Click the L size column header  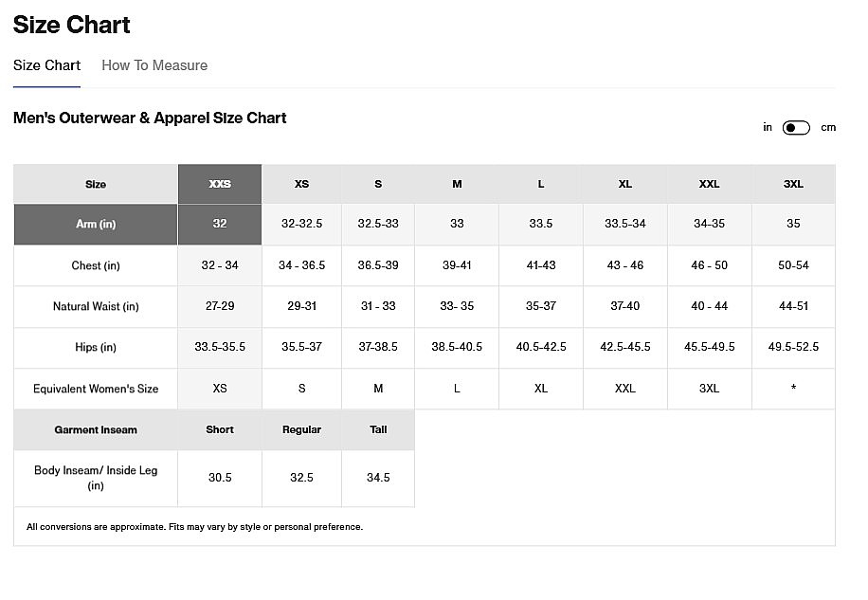[x=541, y=184]
